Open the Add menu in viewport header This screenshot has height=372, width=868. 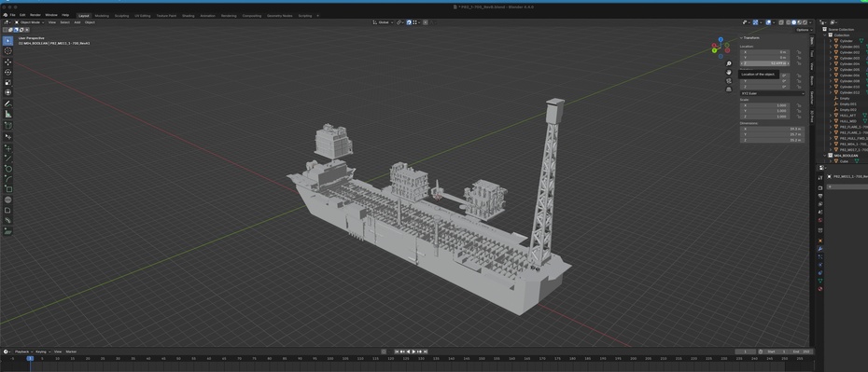(x=77, y=22)
